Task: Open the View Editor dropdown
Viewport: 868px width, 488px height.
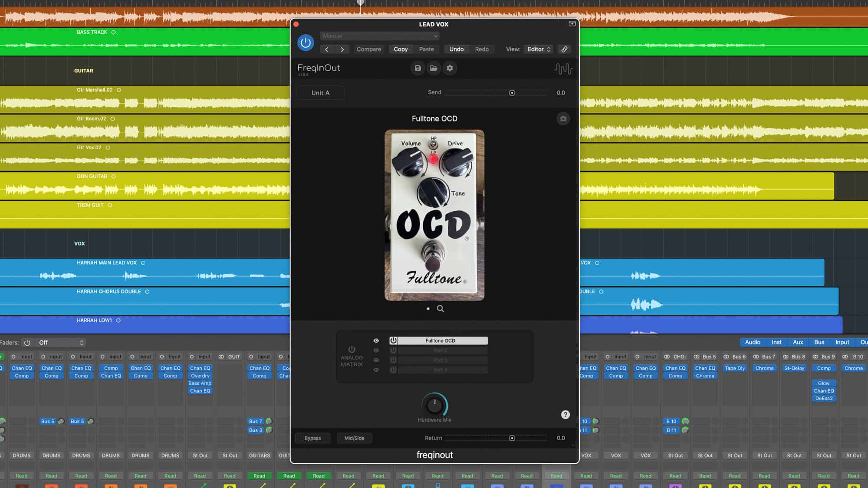Action: coord(539,49)
